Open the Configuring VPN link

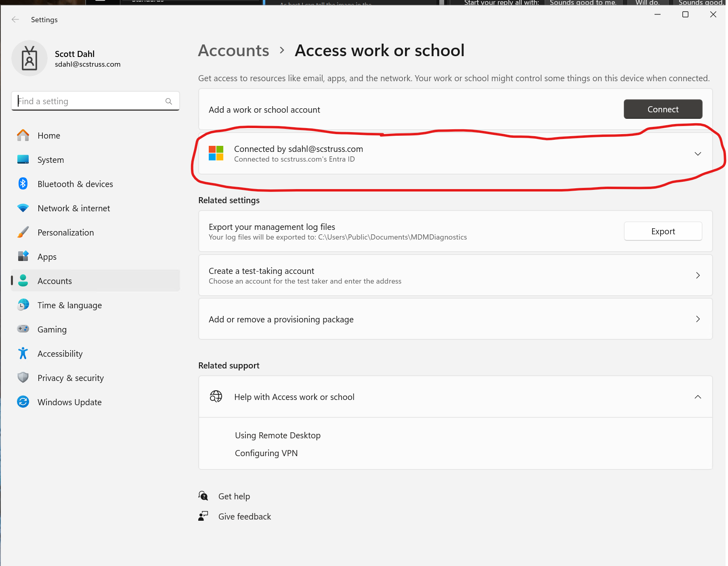(x=266, y=453)
